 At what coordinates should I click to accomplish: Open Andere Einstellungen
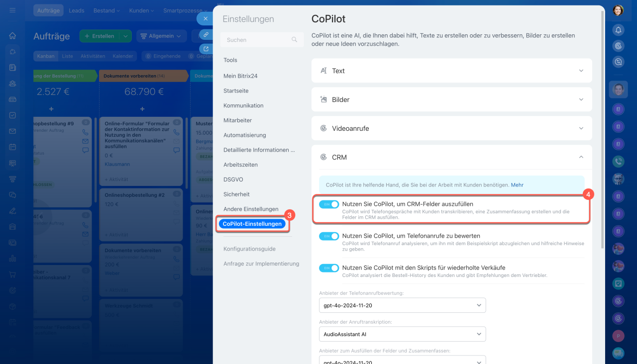(x=251, y=209)
